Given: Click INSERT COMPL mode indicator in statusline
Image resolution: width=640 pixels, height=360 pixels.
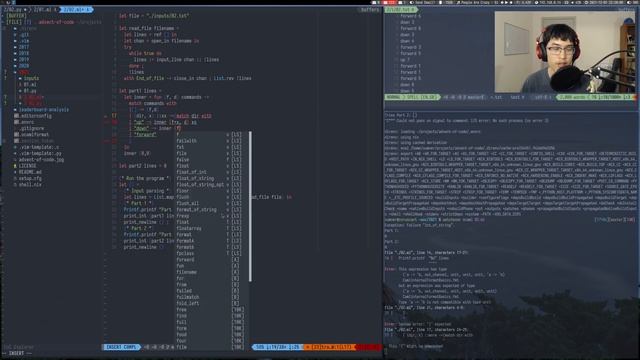Looking at the screenshot, I should pos(121,347).
